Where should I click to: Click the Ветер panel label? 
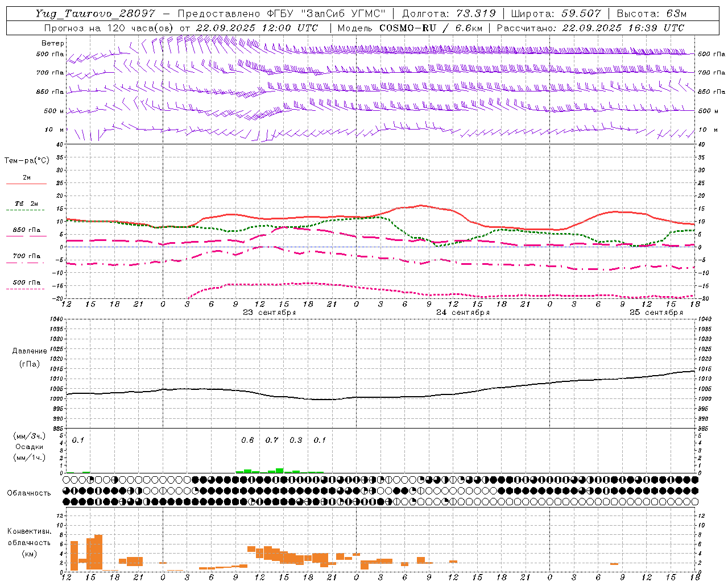coord(53,43)
